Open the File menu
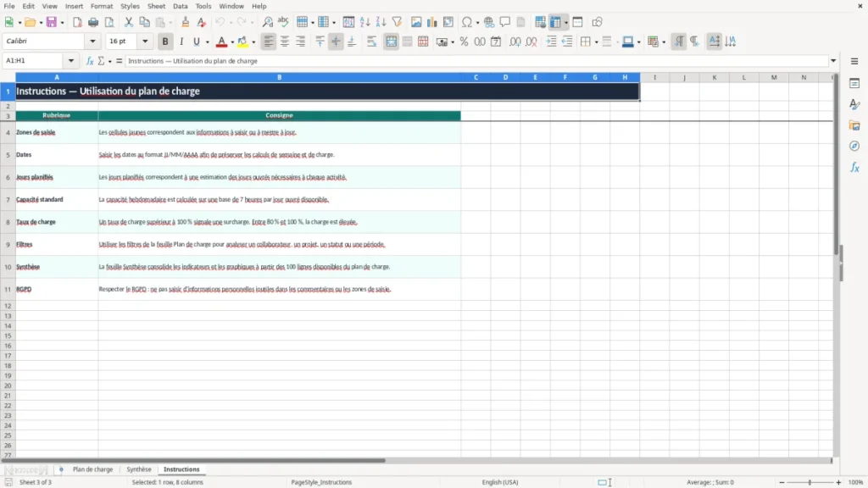868x488 pixels. click(x=9, y=6)
